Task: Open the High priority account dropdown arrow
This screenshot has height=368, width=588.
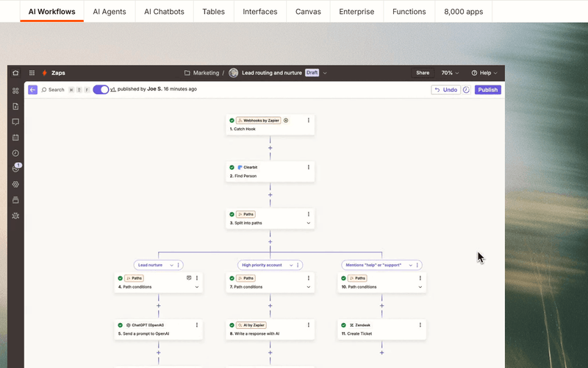Action: click(x=291, y=265)
